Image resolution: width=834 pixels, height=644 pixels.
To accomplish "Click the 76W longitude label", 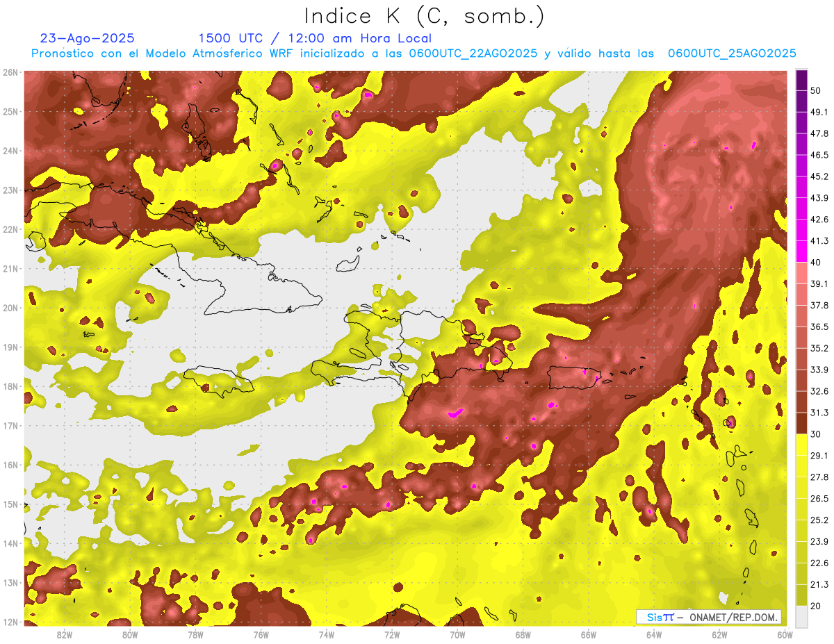I will 261,634.
